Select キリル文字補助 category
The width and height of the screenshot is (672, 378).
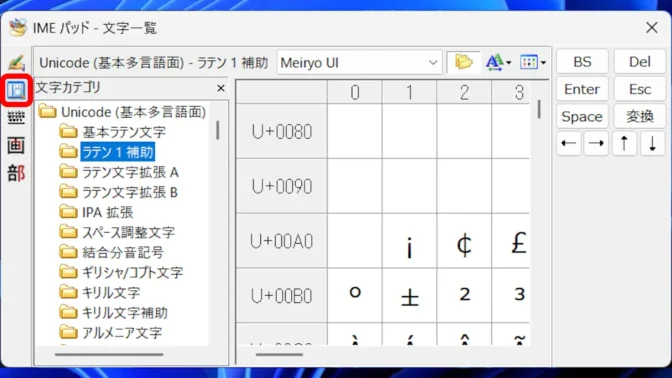(x=113, y=313)
